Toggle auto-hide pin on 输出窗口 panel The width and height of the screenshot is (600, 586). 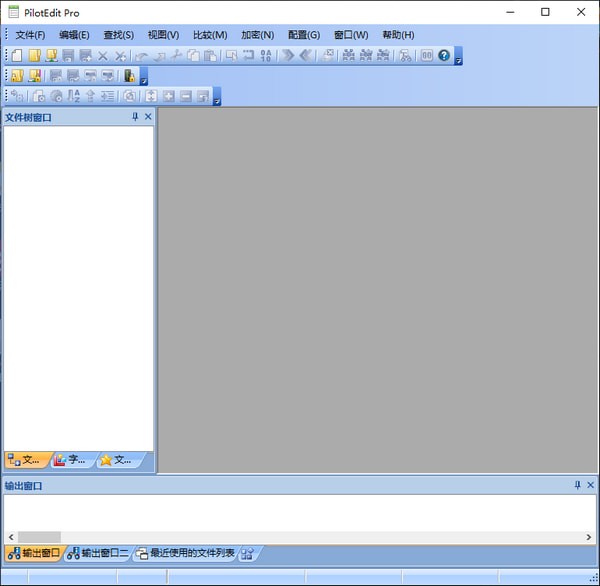[577, 485]
